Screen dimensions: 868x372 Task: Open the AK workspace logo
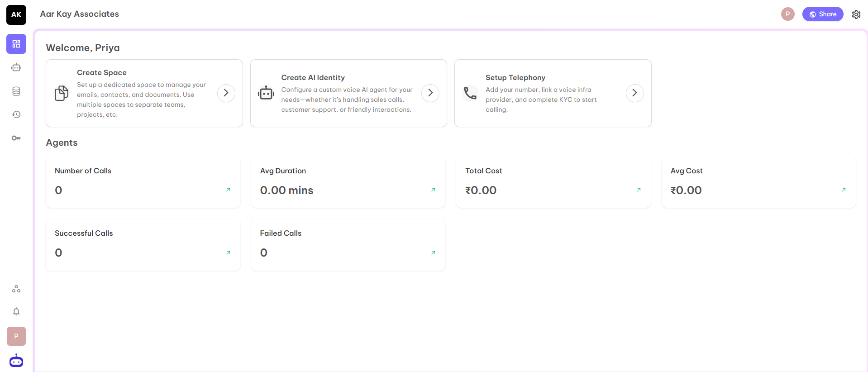[x=16, y=14]
